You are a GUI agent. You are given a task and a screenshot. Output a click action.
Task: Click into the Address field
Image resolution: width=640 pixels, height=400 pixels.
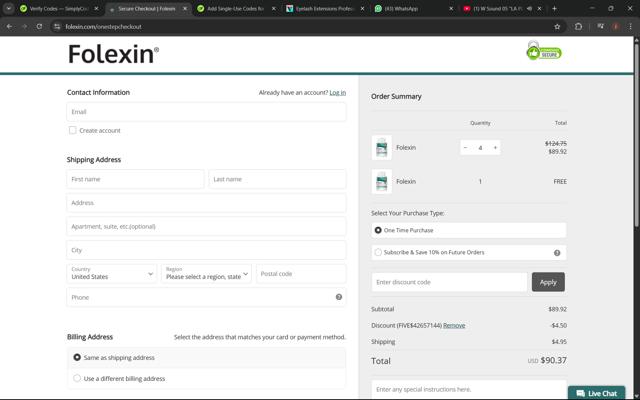[x=206, y=203]
